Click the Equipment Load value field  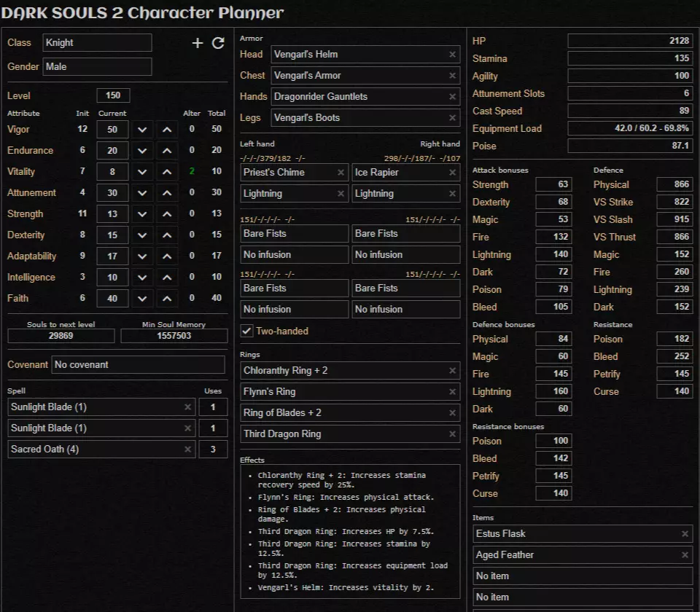pyautogui.click(x=630, y=128)
